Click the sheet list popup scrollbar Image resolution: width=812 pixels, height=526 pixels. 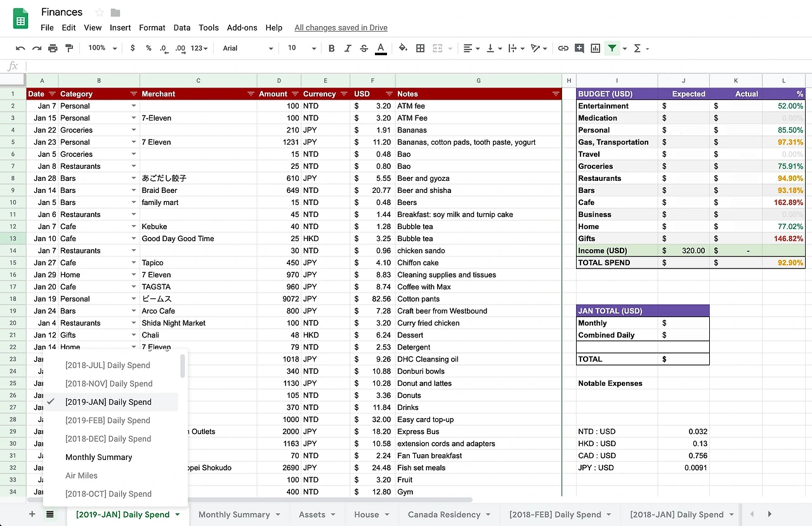183,366
